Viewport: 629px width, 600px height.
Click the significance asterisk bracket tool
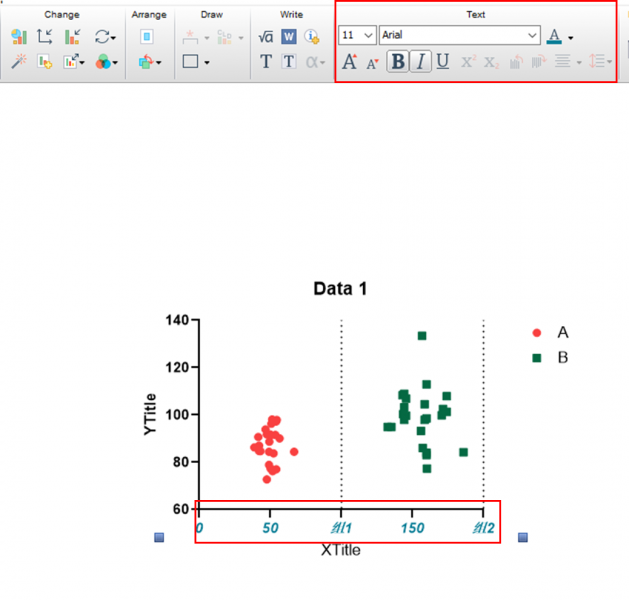coord(190,37)
